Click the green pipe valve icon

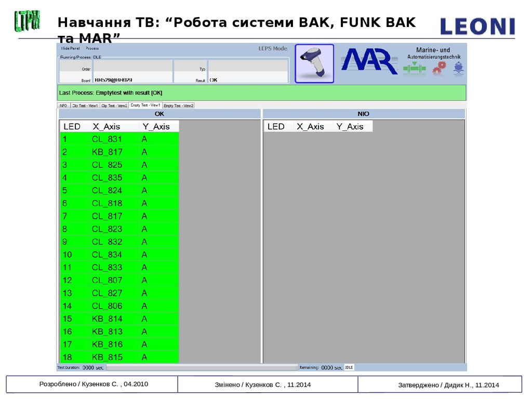pos(415,68)
